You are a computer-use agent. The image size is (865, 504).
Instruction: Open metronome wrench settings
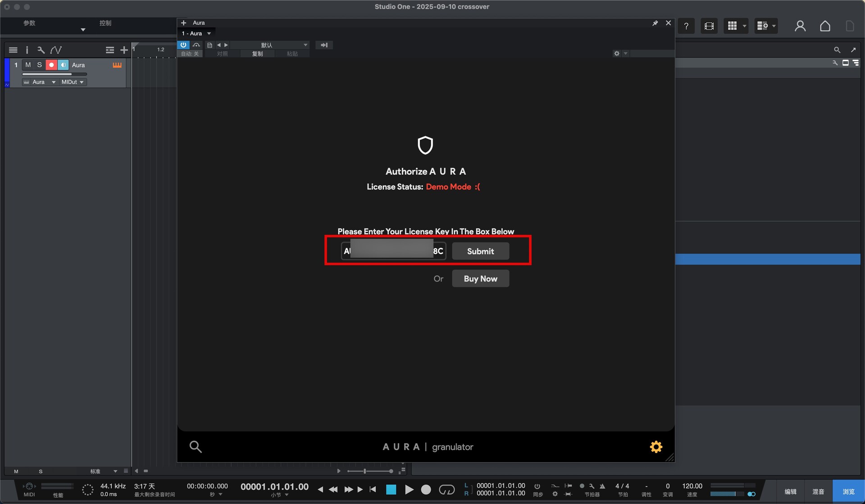point(592,486)
